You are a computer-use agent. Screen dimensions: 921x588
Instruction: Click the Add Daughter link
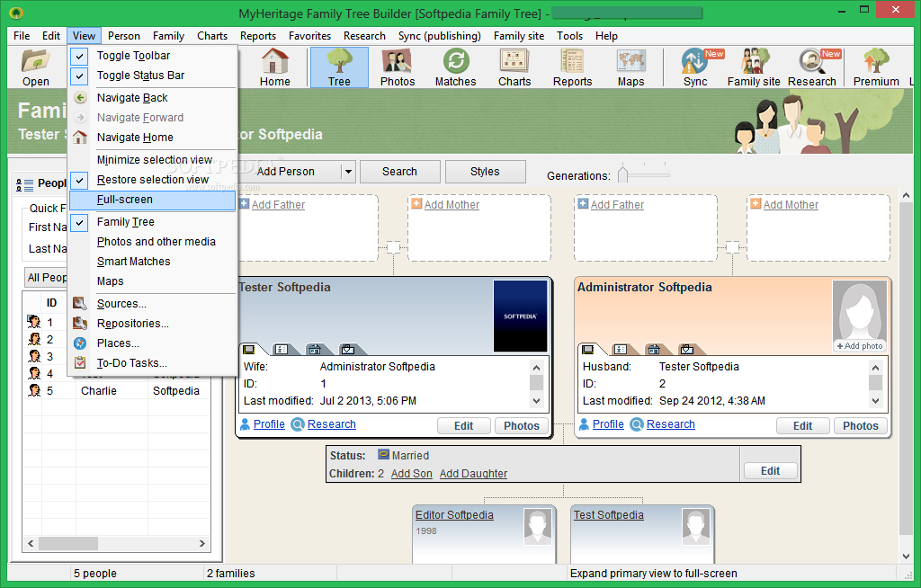tap(473, 474)
